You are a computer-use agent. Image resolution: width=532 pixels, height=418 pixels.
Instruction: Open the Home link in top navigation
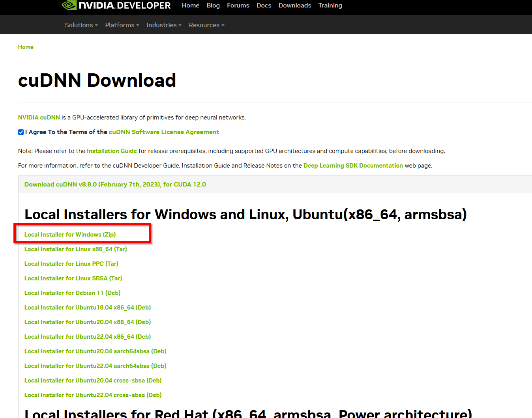coord(191,6)
